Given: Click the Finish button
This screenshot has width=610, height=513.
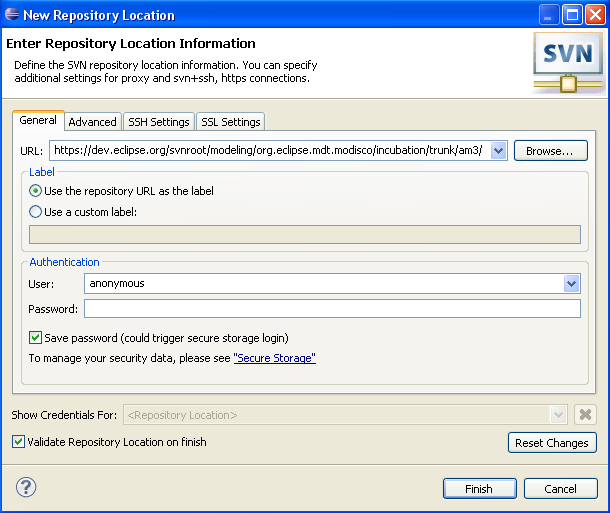Looking at the screenshot, I should [x=479, y=488].
